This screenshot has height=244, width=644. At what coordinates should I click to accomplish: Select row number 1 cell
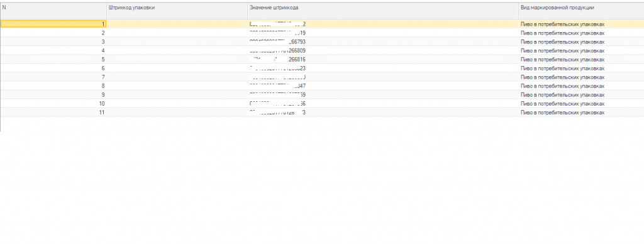(x=53, y=24)
